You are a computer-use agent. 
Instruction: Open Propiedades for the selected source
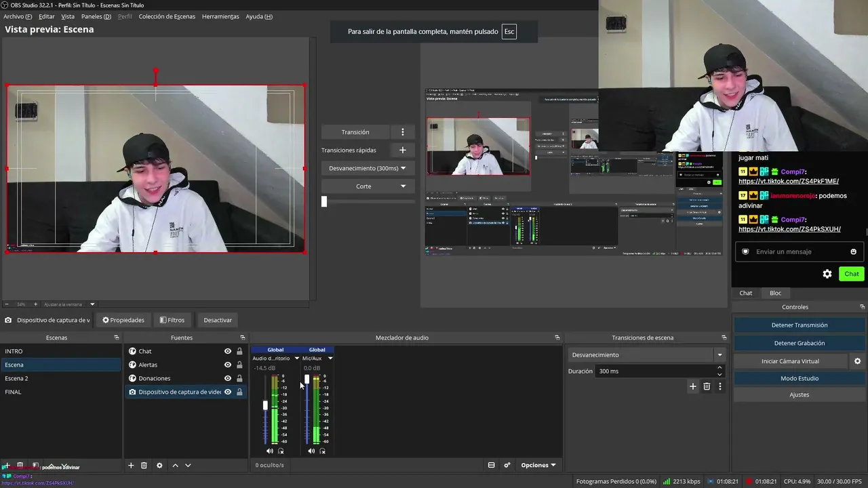(123, 320)
